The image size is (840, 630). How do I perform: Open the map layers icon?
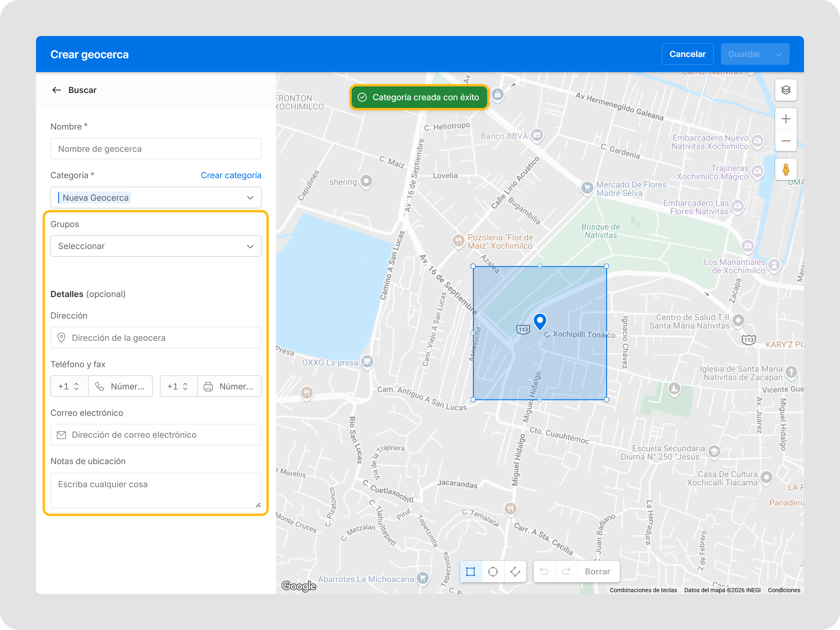[x=786, y=90]
